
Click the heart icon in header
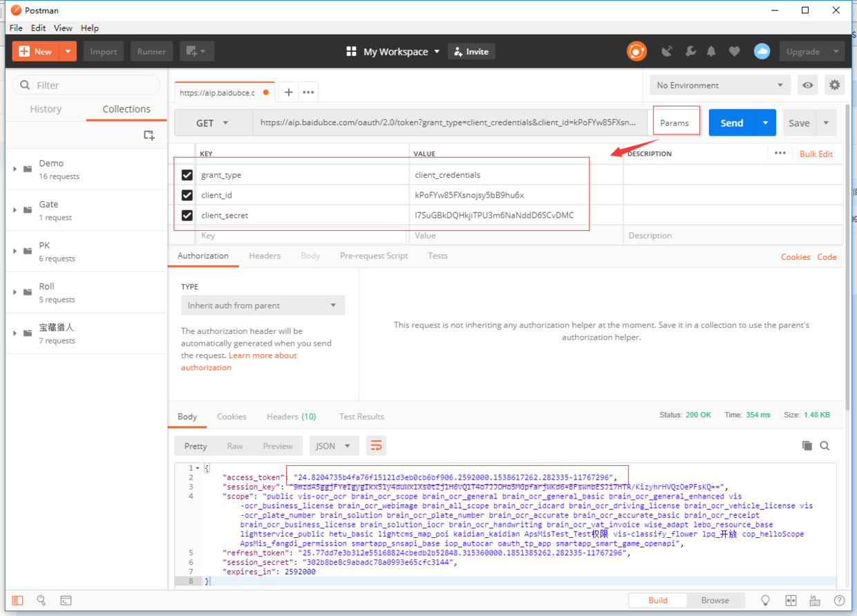(735, 51)
